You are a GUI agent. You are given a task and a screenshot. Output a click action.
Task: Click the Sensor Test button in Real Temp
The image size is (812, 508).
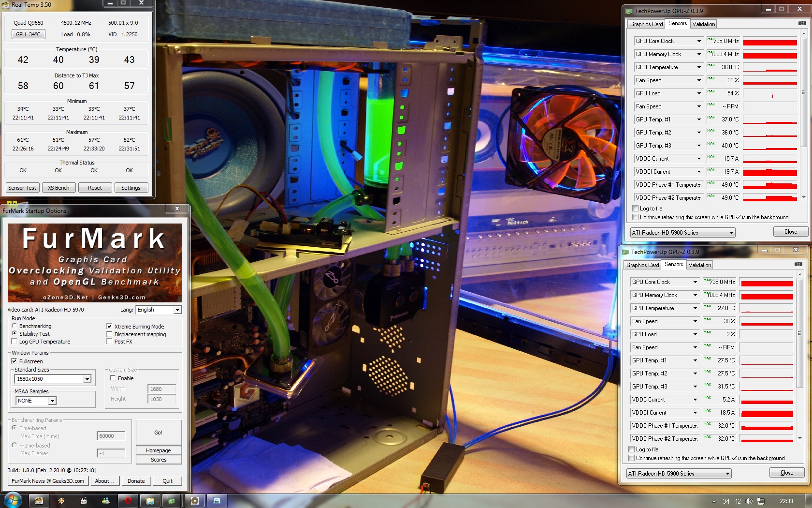point(22,188)
